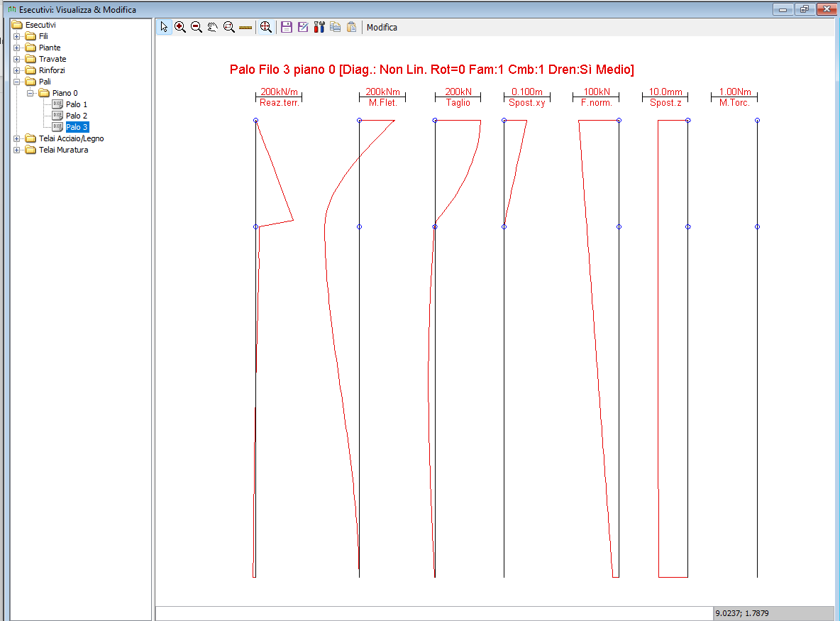Select Palo 2 in the tree
The image size is (840, 621).
pyautogui.click(x=76, y=116)
